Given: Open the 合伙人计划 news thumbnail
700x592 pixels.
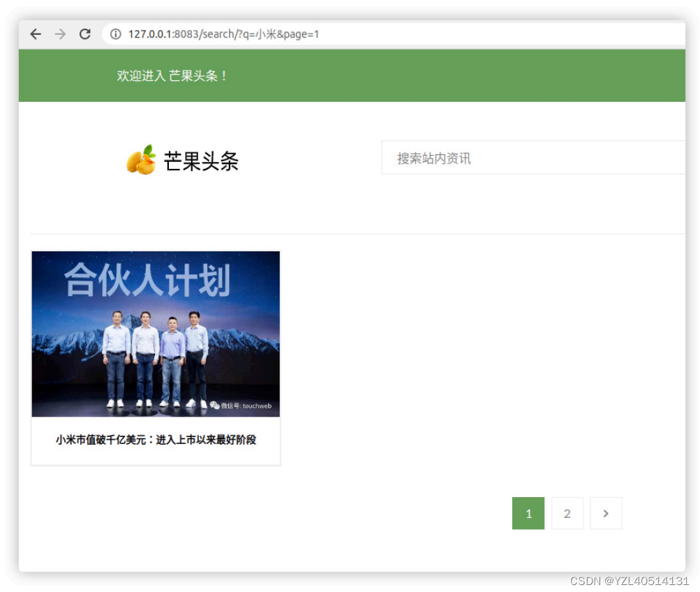Looking at the screenshot, I should point(156,334).
